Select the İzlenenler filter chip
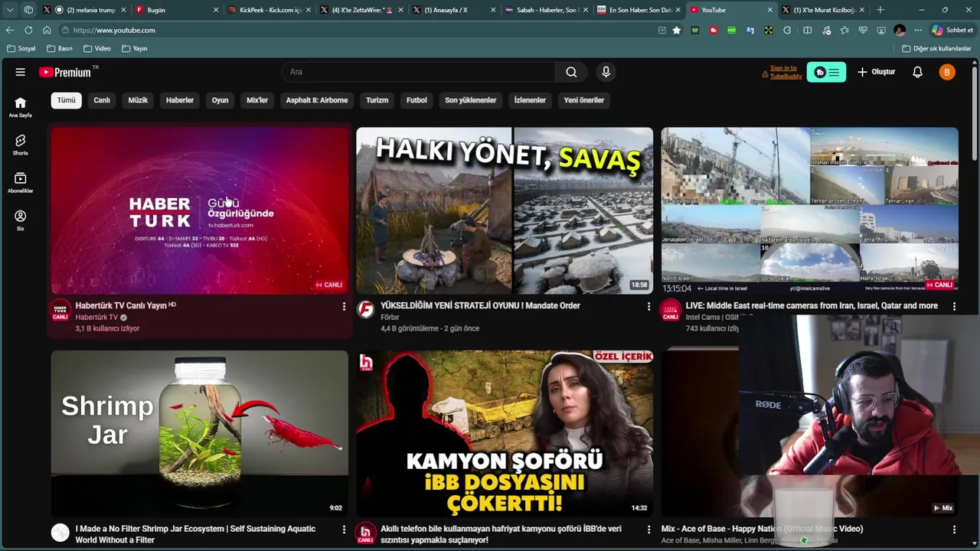The height and width of the screenshot is (551, 980). click(530, 100)
